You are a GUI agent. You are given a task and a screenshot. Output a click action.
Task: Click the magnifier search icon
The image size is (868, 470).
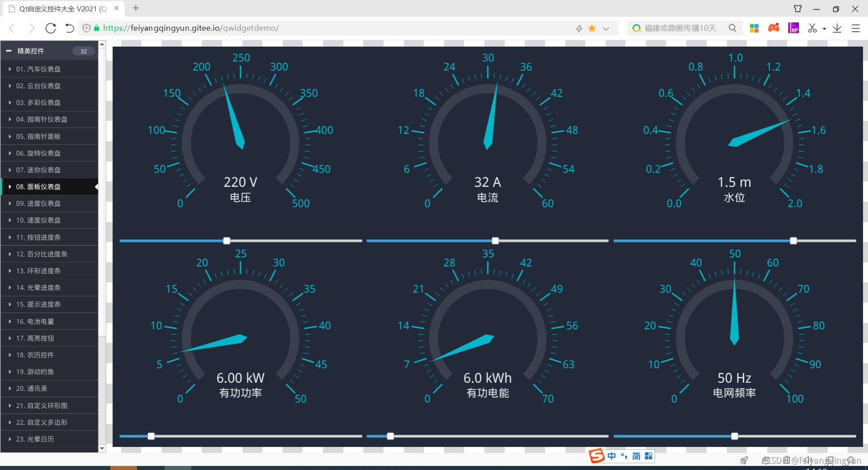(x=732, y=28)
